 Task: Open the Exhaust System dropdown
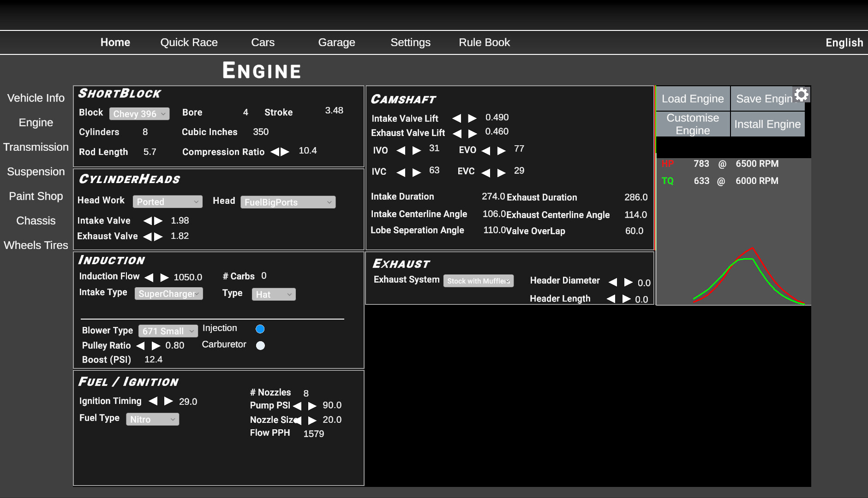478,280
